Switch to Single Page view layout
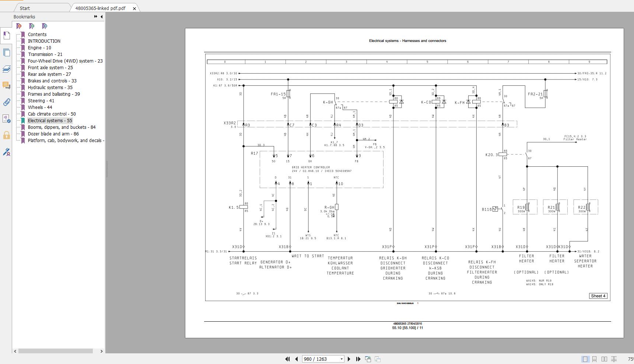This screenshot has height=364, width=634. point(585,358)
